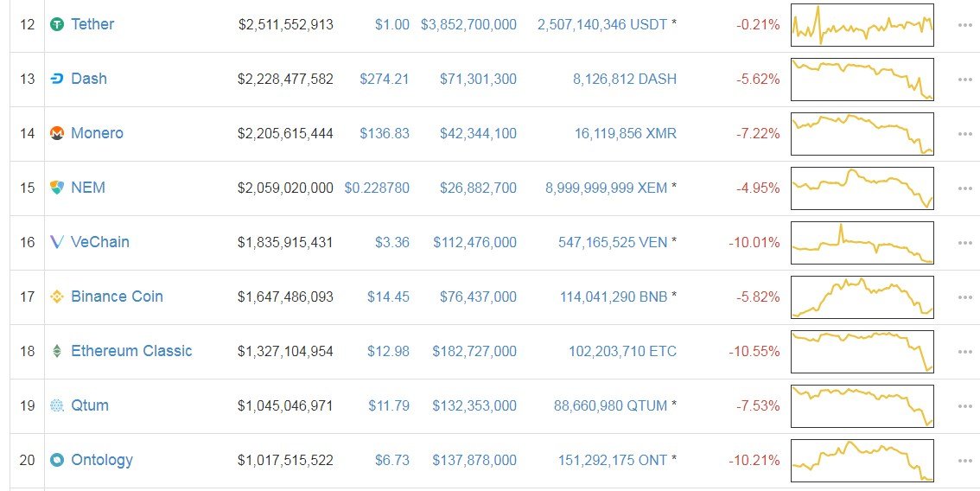Click the Dash coin logo icon
This screenshot has width=980, height=491.
pos(57,79)
